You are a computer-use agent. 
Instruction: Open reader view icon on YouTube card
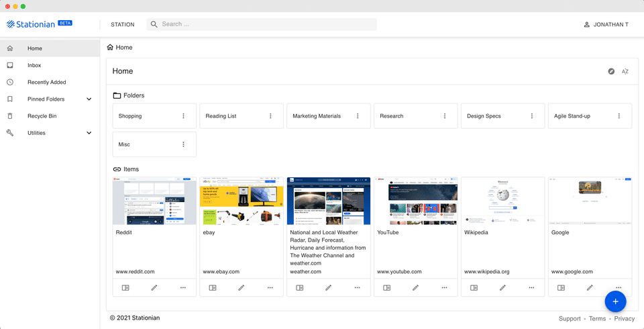(387, 288)
